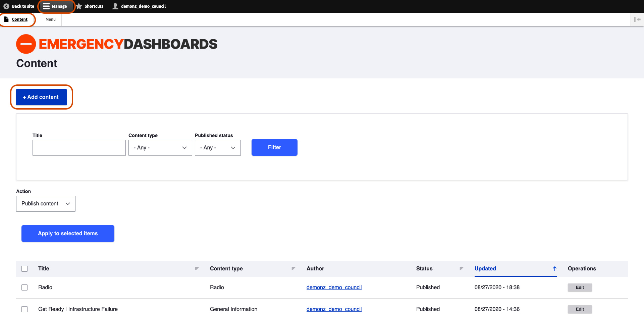Sort by Title column sort icon

click(197, 269)
